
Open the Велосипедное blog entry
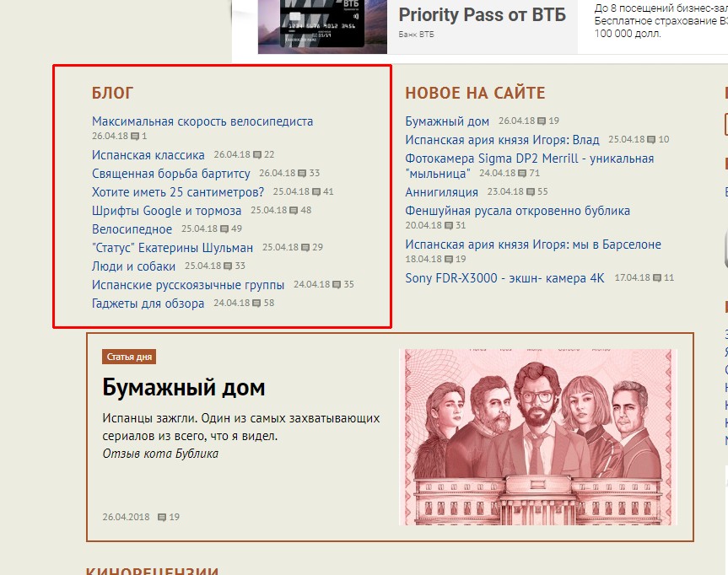tap(132, 229)
